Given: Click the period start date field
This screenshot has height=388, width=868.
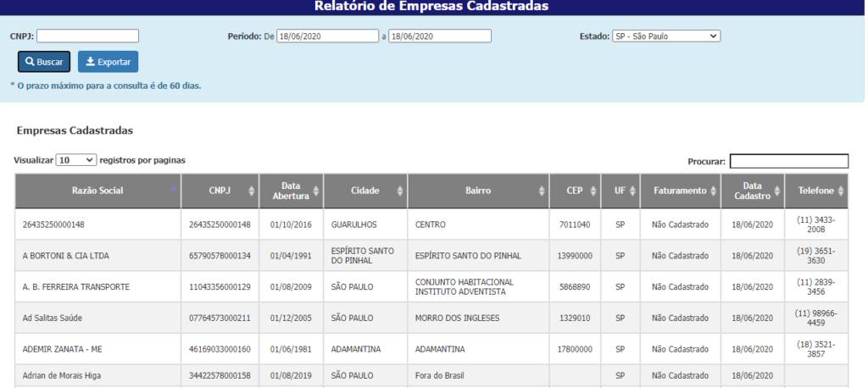Looking at the screenshot, I should [x=327, y=36].
